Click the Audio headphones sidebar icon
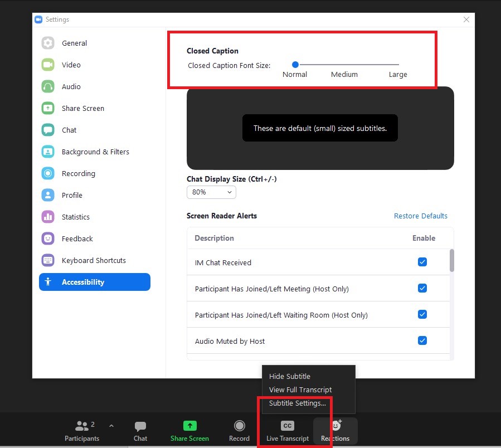This screenshot has height=448, width=501. pyautogui.click(x=48, y=86)
